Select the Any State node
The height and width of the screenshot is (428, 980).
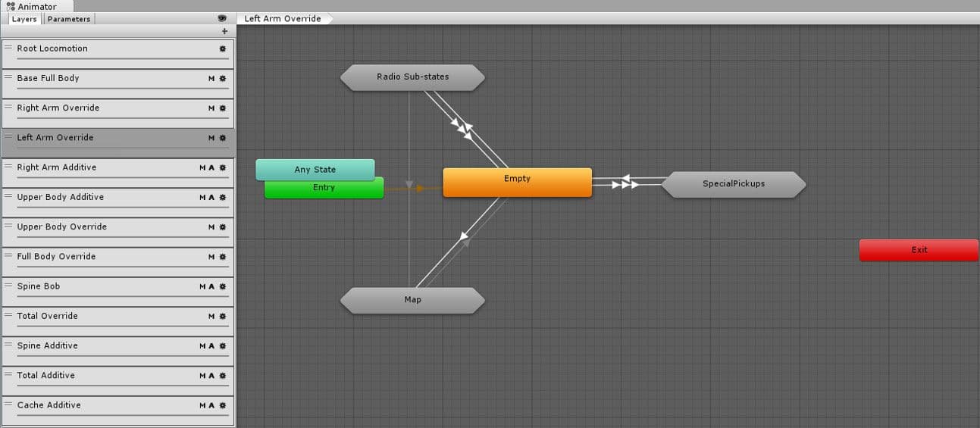coord(315,169)
